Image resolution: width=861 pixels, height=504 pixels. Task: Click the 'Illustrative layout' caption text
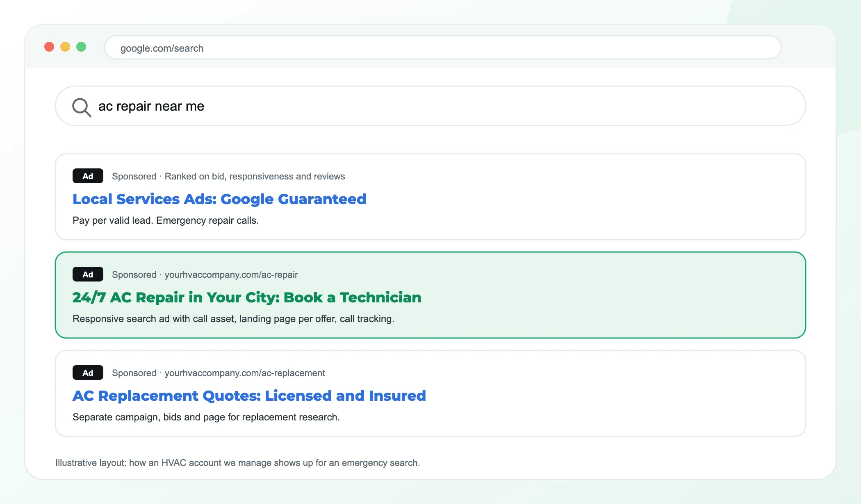click(238, 463)
